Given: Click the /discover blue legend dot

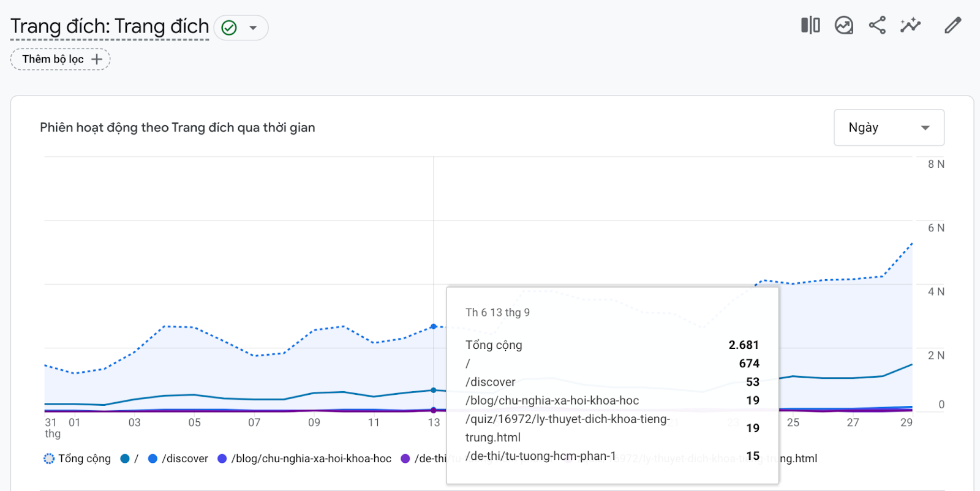Looking at the screenshot, I should tap(153, 459).
